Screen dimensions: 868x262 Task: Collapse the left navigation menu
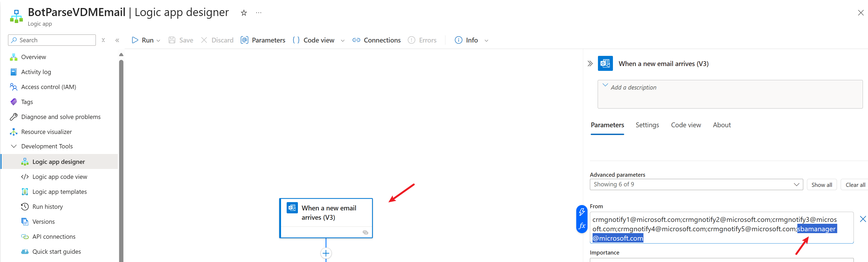click(x=117, y=40)
